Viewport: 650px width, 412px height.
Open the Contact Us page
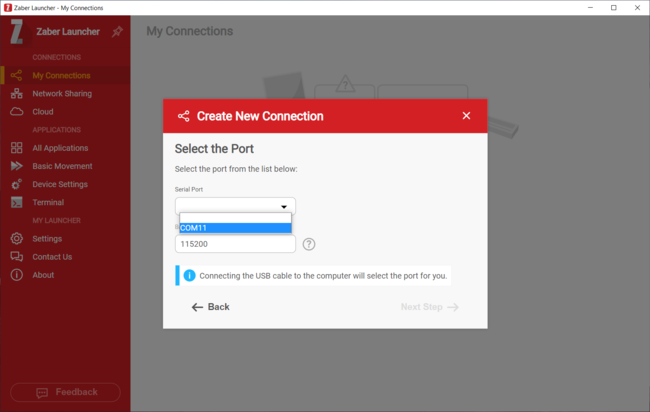point(51,257)
